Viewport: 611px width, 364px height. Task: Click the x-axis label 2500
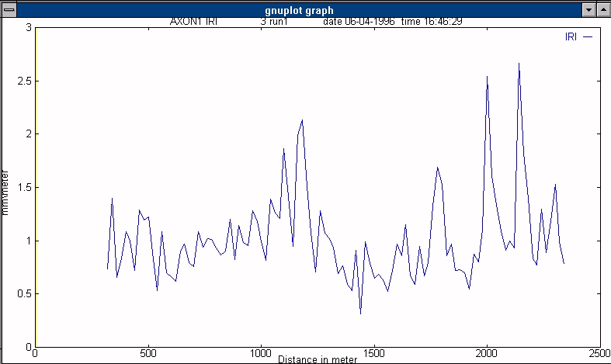599,353
